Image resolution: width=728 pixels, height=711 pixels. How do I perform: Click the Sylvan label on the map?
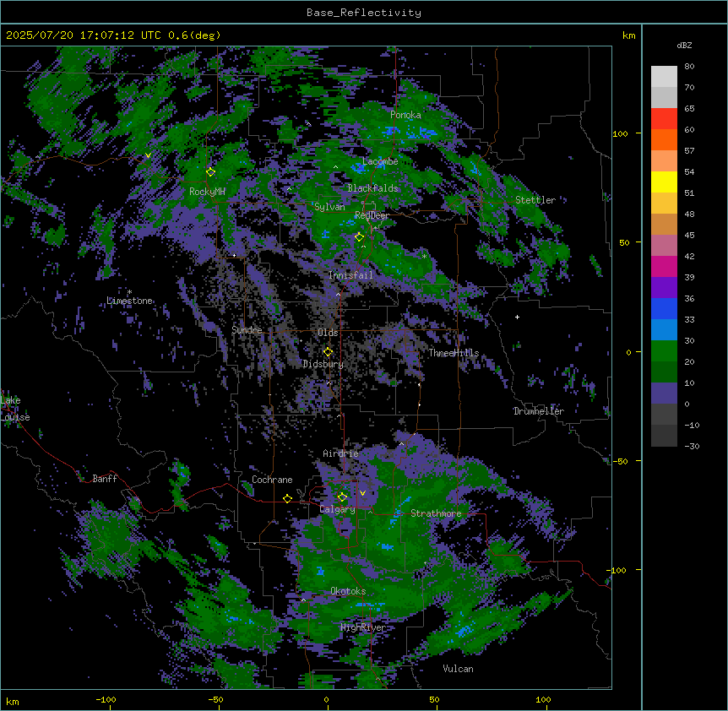tap(329, 207)
